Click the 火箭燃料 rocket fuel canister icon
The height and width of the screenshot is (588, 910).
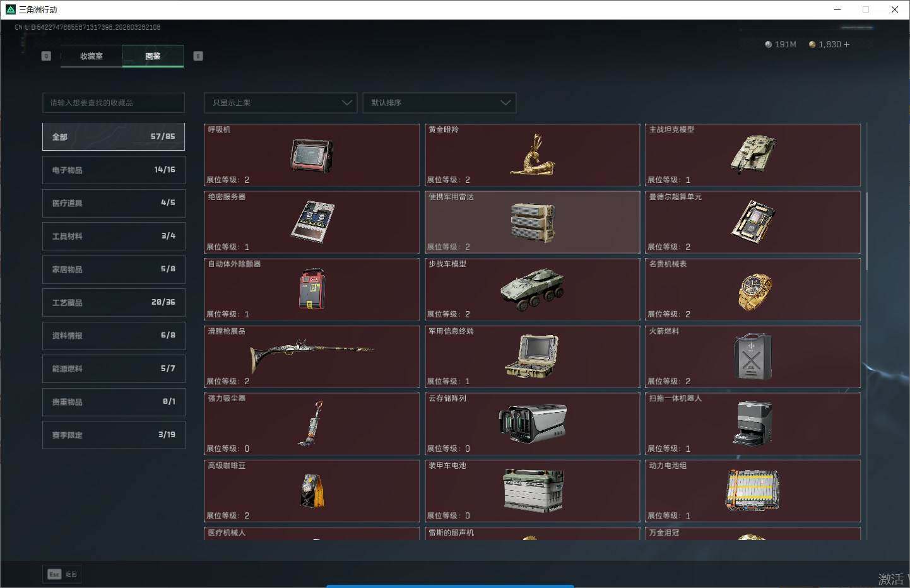(752, 357)
